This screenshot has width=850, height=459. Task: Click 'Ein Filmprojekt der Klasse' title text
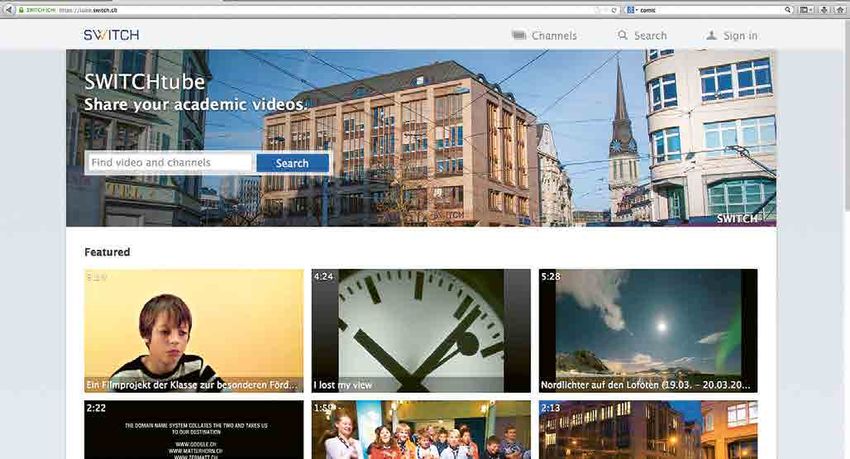tap(192, 385)
